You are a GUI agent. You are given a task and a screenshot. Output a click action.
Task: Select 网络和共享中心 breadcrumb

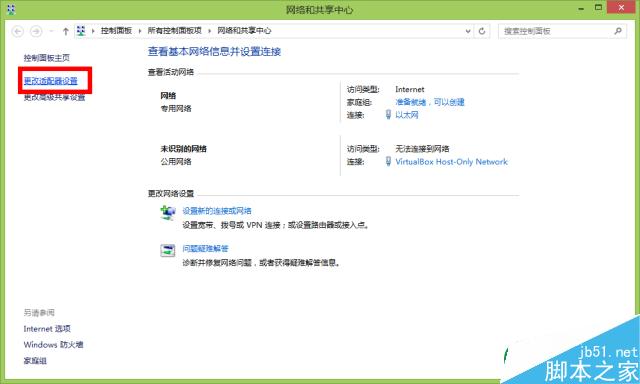pyautogui.click(x=244, y=31)
